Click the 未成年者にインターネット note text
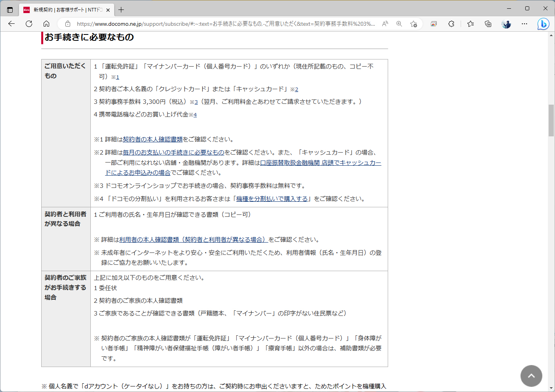The image size is (555, 392). pos(238,258)
